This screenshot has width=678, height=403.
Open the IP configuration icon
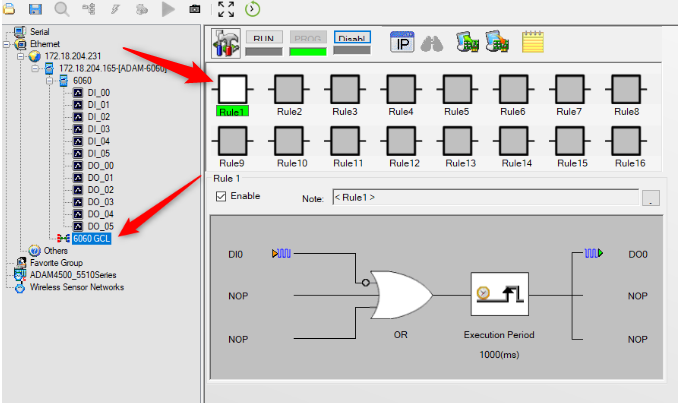coord(402,42)
